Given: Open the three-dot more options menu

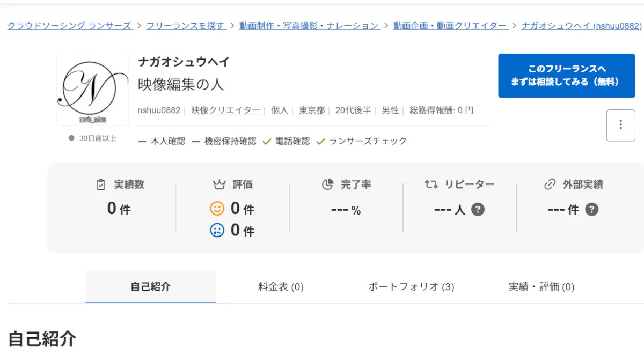Looking at the screenshot, I should (x=620, y=125).
